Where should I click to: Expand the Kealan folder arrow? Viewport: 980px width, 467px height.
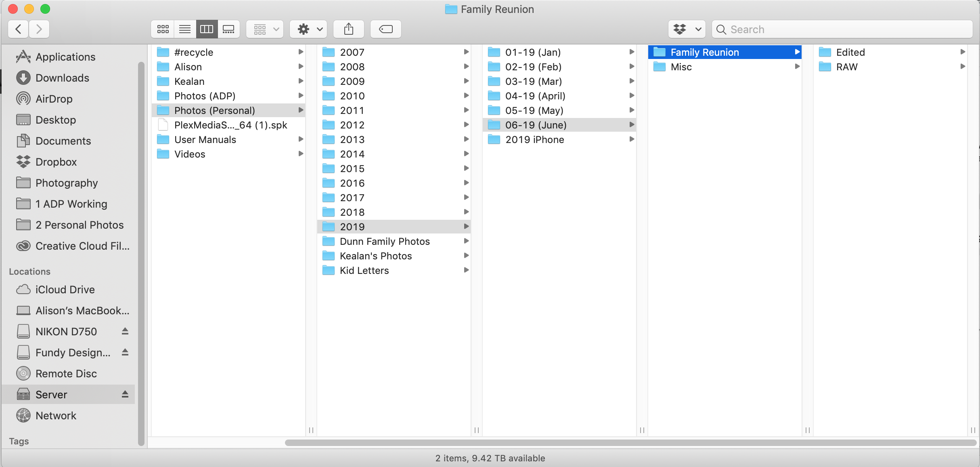[x=301, y=81]
